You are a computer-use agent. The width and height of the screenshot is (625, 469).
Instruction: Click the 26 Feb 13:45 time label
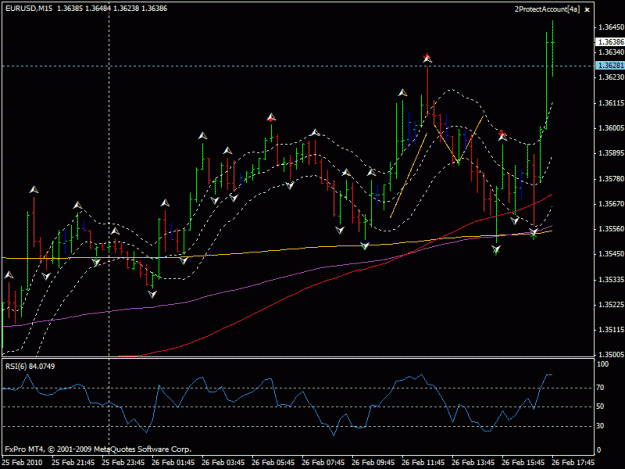point(473,463)
